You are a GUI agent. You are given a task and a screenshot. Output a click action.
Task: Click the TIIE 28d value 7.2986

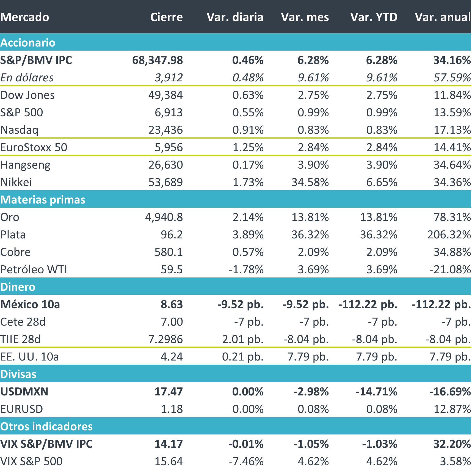(165, 339)
